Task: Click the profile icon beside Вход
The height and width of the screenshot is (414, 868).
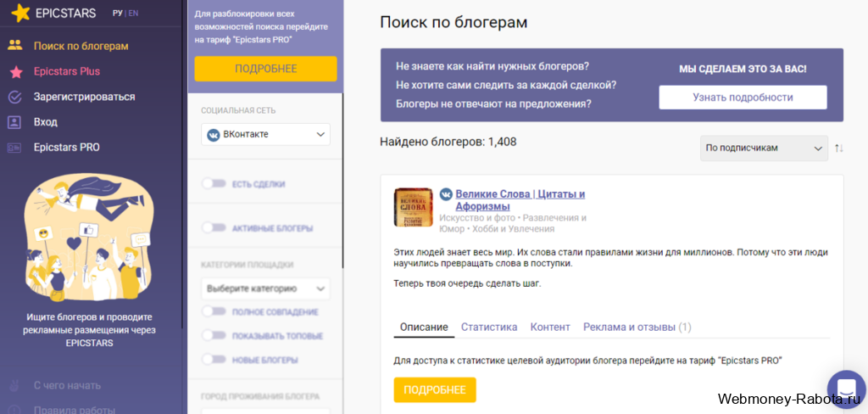Action: tap(15, 122)
